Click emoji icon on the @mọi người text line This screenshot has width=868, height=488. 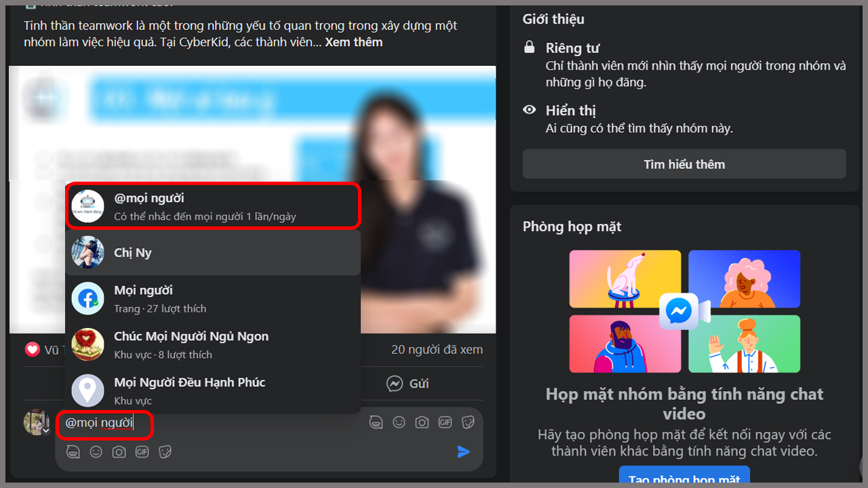click(399, 422)
